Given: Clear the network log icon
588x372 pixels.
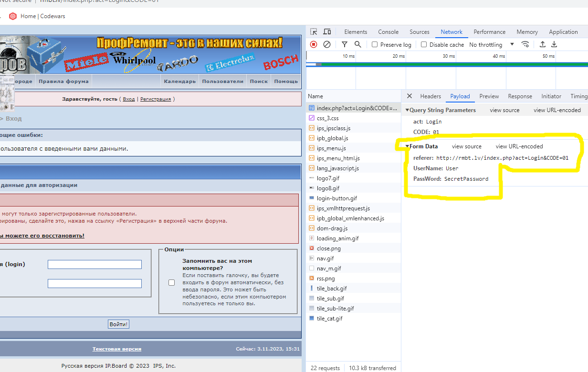Looking at the screenshot, I should pos(327,44).
